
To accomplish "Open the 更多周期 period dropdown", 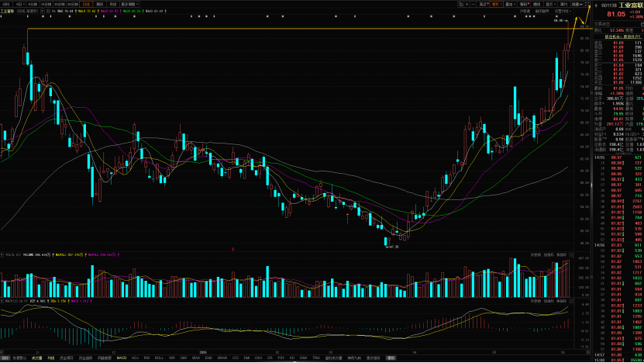I will pos(129,4).
